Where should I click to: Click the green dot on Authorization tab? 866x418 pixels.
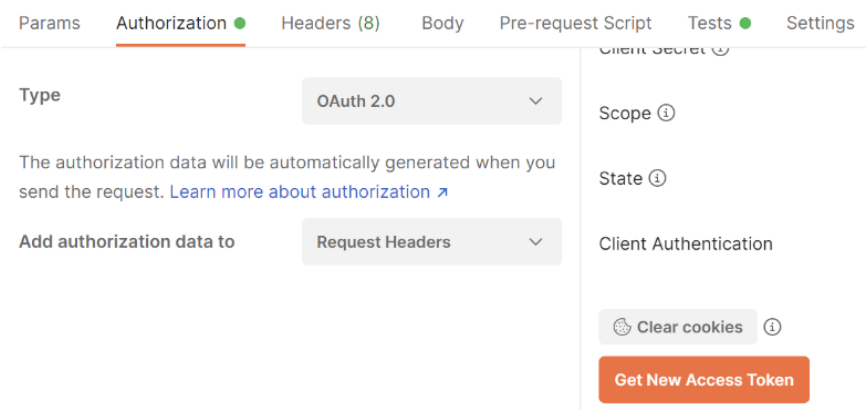click(x=239, y=23)
